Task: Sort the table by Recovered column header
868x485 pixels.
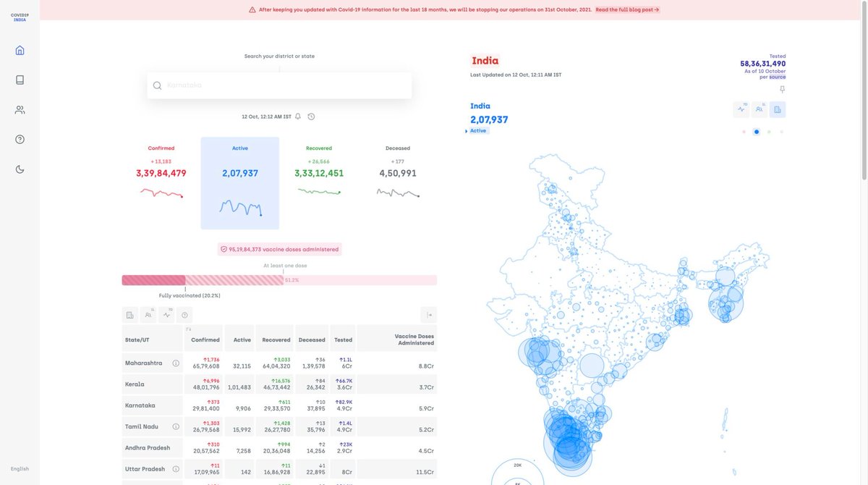Action: [274, 338]
